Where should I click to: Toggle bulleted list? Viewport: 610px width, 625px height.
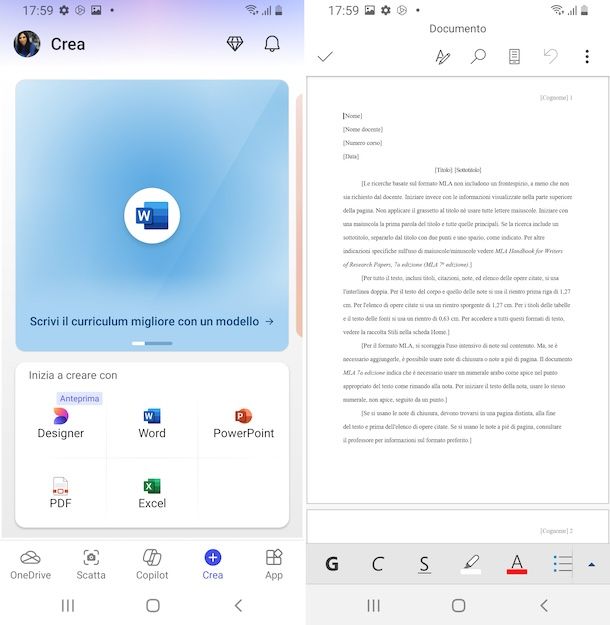pos(563,564)
